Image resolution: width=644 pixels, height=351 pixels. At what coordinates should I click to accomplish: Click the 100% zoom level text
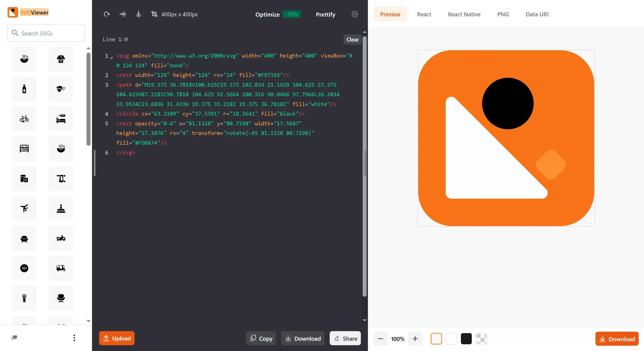[398, 339]
